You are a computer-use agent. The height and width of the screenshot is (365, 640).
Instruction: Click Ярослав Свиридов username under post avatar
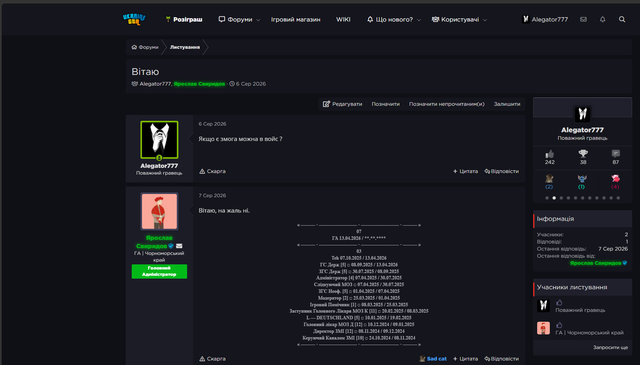(155, 242)
